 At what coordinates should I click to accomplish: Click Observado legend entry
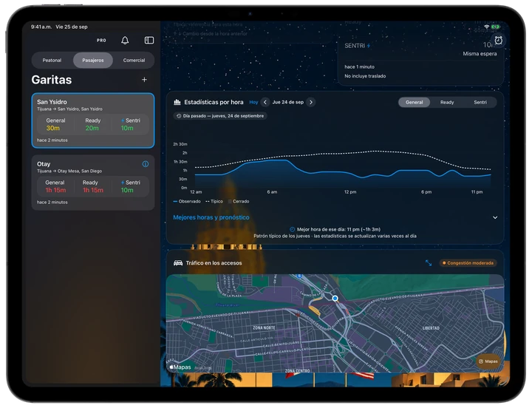(187, 201)
